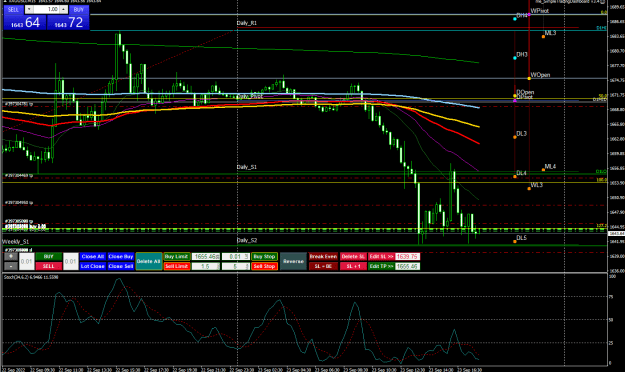Click the Buy Limit button
Screen dimensions: 625x372
[176, 256]
